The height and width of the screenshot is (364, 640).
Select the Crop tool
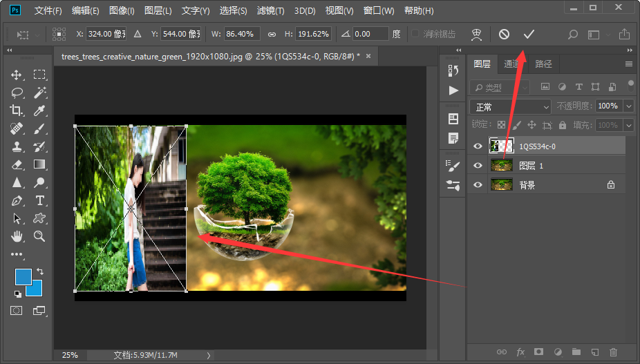pyautogui.click(x=17, y=111)
